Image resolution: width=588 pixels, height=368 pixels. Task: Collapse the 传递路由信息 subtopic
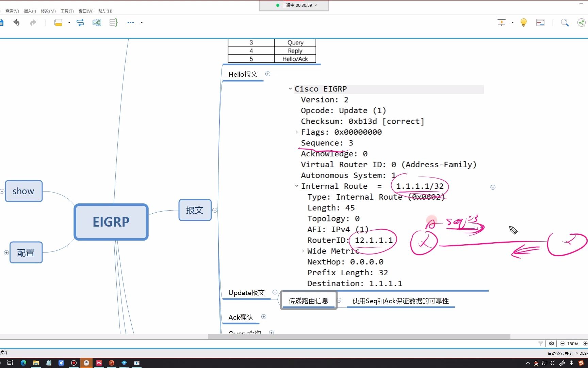(339, 300)
